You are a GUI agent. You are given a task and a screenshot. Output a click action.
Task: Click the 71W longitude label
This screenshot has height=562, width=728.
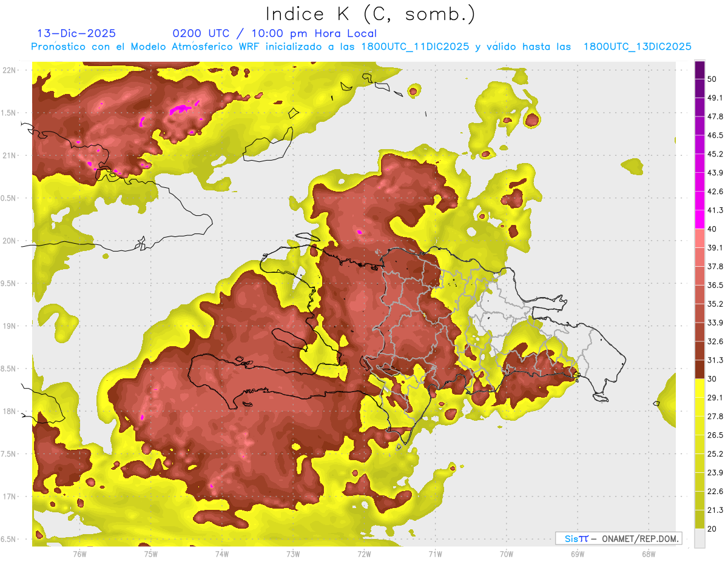(x=435, y=554)
